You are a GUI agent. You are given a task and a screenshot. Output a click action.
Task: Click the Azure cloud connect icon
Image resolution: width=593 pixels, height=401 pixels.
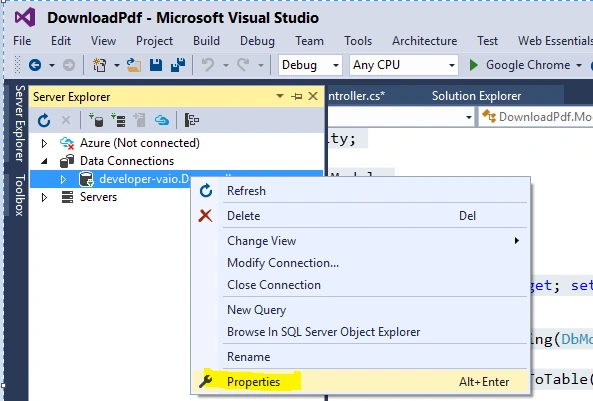coord(162,120)
